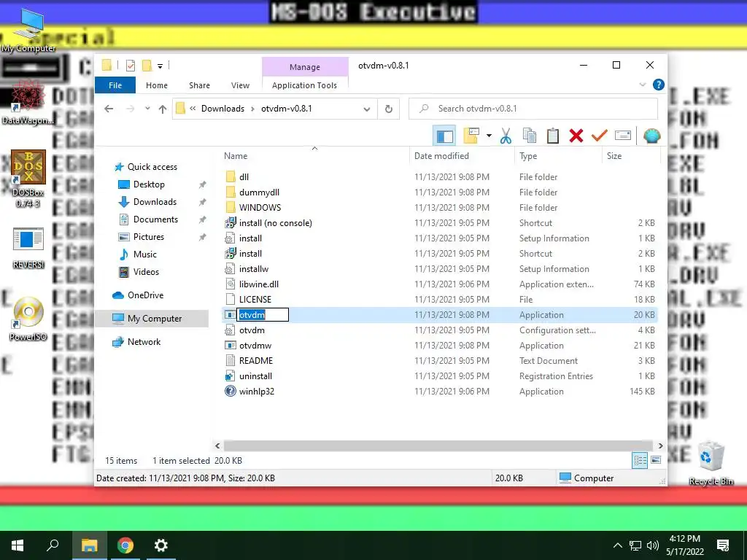
Task: Switch to Large icons view
Action: pos(656,460)
